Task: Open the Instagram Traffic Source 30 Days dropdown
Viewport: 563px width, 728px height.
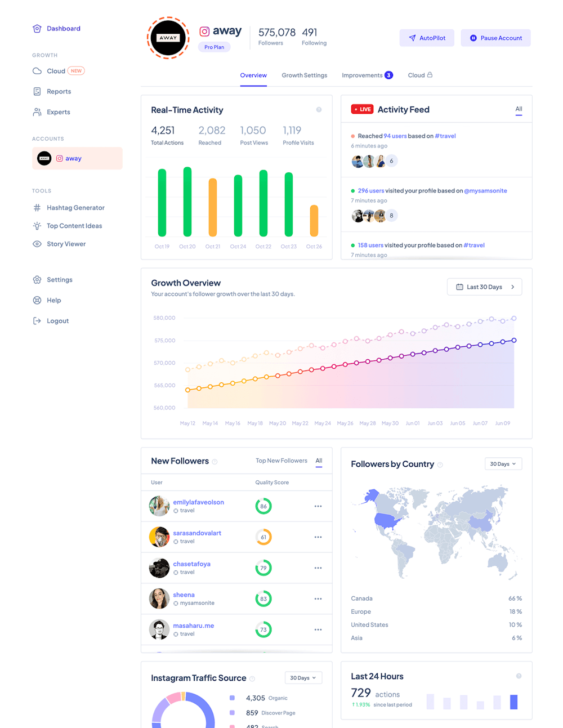Action: click(303, 677)
